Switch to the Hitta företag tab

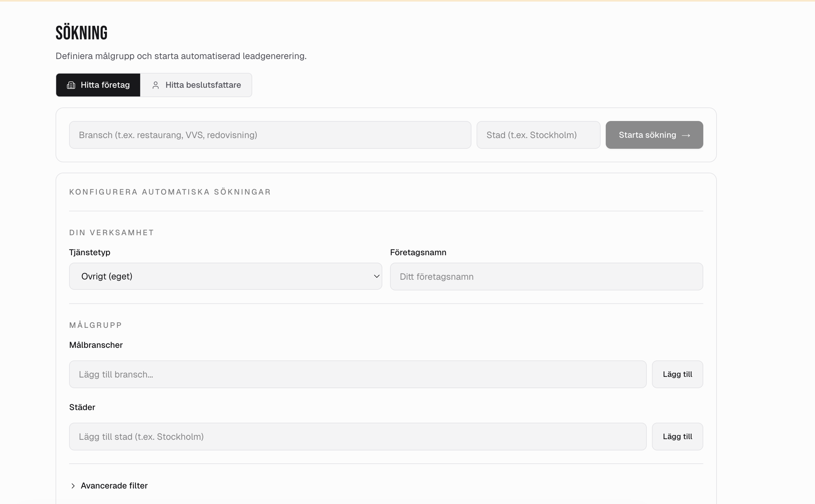[x=98, y=85]
